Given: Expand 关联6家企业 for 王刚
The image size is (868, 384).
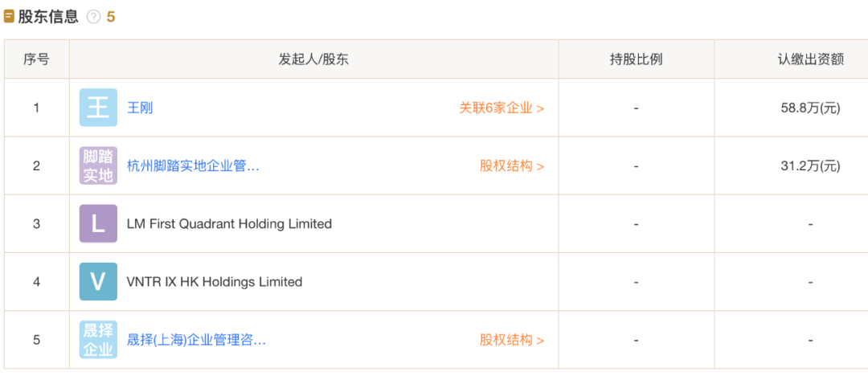Looking at the screenshot, I should [x=501, y=108].
